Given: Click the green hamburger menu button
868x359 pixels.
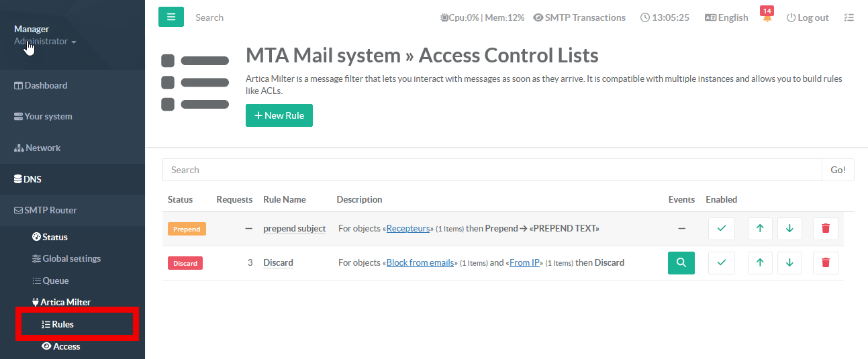Looking at the screenshot, I should coord(171,17).
